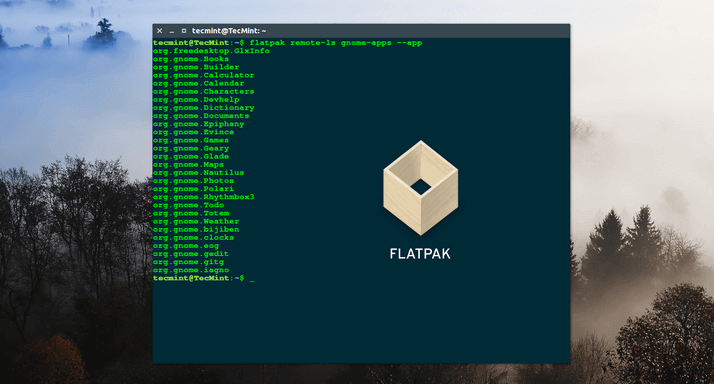Select org.gnome.gedit line
The width and height of the screenshot is (714, 384).
click(x=191, y=254)
